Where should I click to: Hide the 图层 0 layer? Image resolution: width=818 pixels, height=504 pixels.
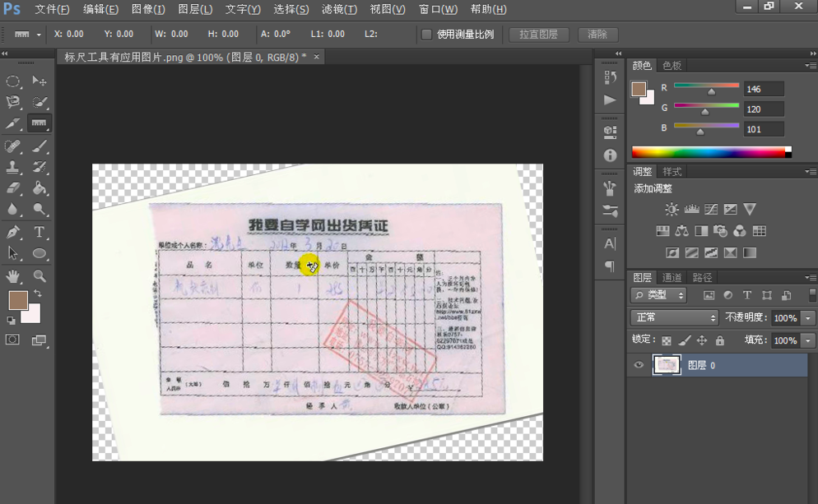[639, 365]
